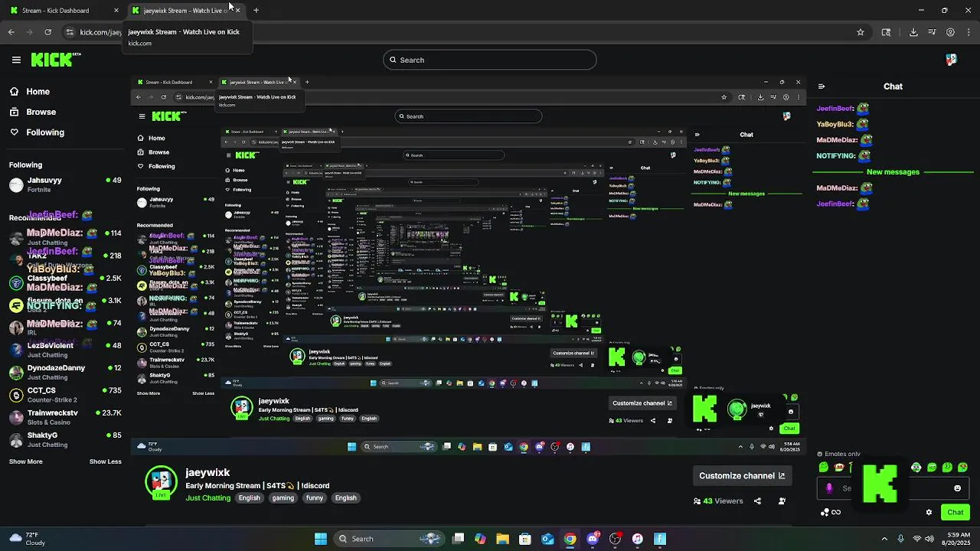This screenshot has width=980, height=551.
Task: Open the hamburger sidebar menu
Action: click(16, 60)
